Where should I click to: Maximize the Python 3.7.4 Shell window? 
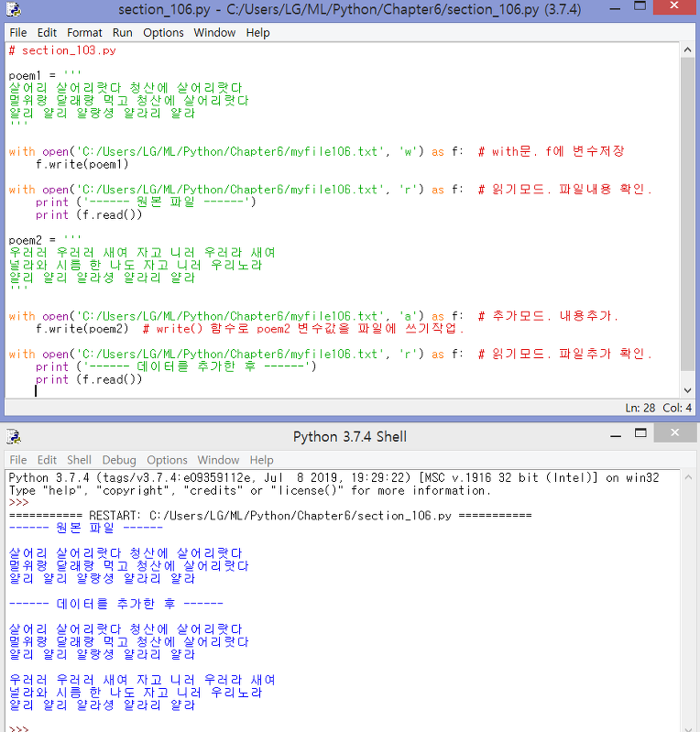640,433
